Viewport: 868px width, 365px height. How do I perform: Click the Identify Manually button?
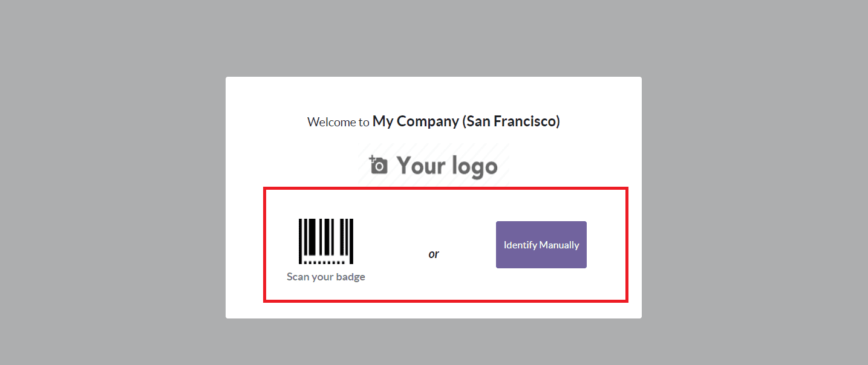pyautogui.click(x=540, y=245)
